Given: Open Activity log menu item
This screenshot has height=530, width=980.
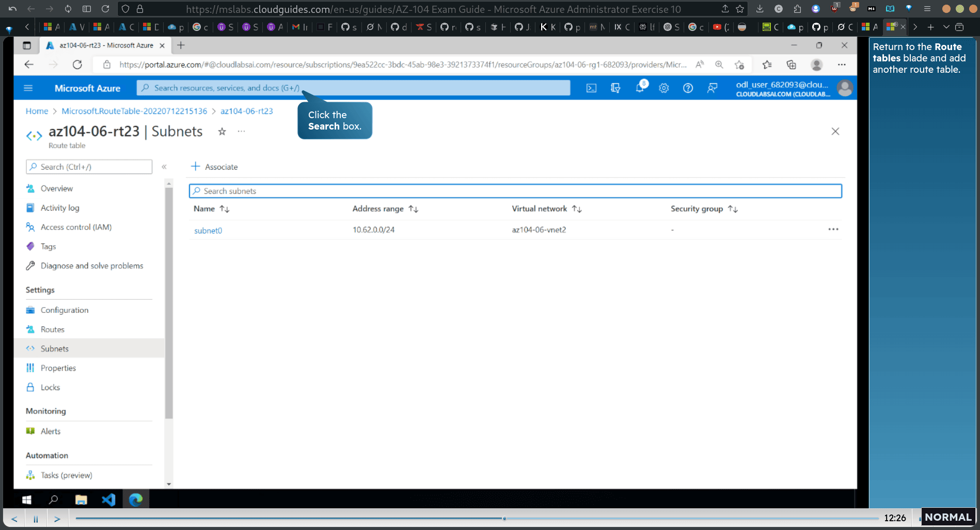Looking at the screenshot, I should point(60,208).
